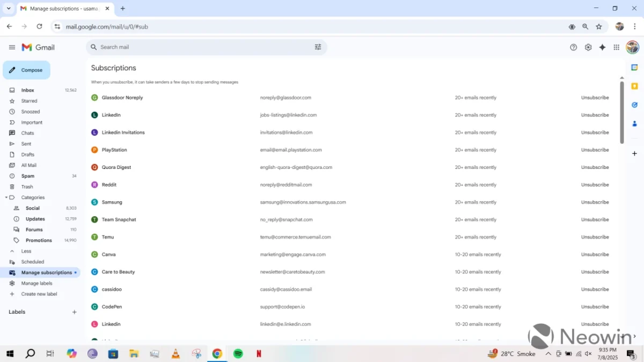The height and width of the screenshot is (362, 644).
Task: Click the newsletter@caretobeauty.com address
Action: coord(292,272)
